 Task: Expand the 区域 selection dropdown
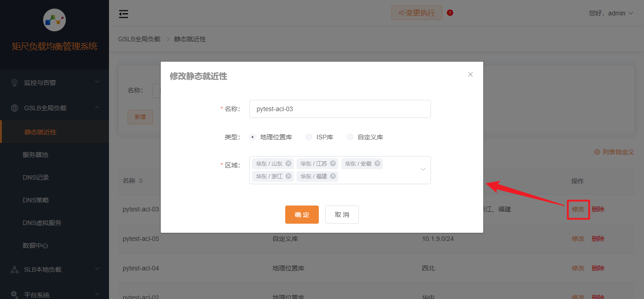[422, 170]
